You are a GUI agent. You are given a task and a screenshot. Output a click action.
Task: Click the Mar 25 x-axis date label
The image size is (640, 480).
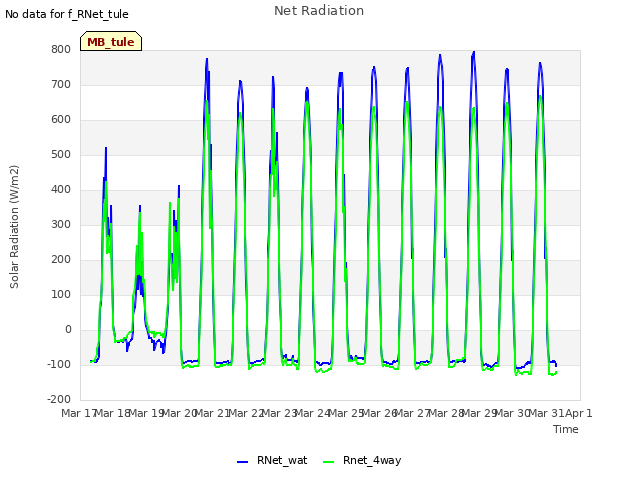(x=346, y=413)
